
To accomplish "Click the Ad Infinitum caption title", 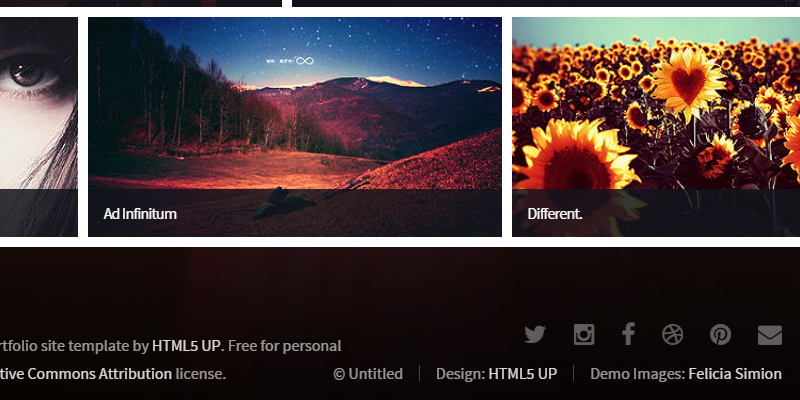I will click(x=140, y=214).
